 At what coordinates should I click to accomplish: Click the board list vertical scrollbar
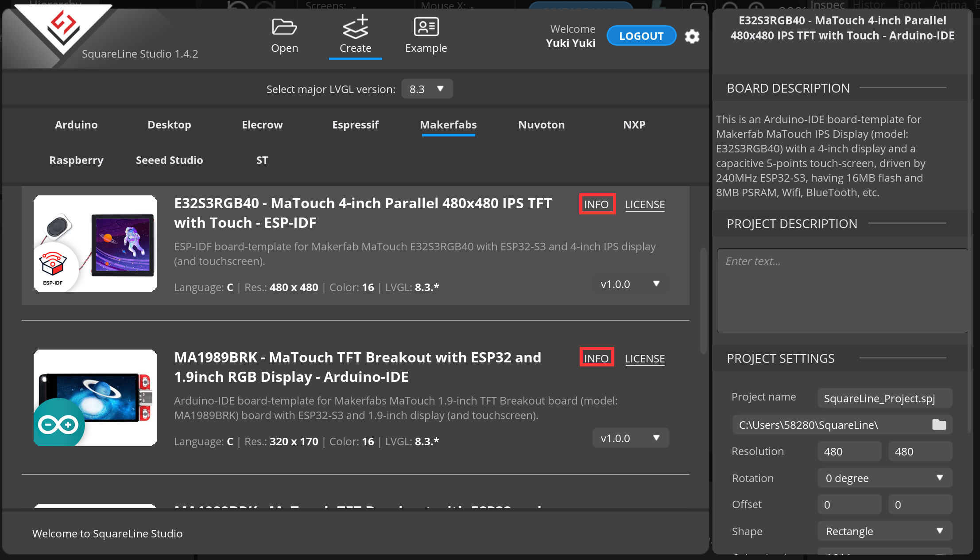point(703,301)
